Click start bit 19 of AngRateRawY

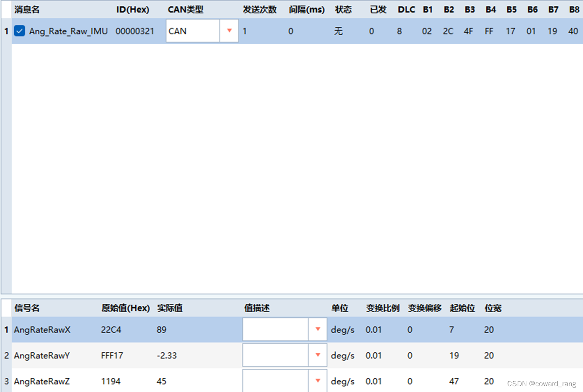454,355
